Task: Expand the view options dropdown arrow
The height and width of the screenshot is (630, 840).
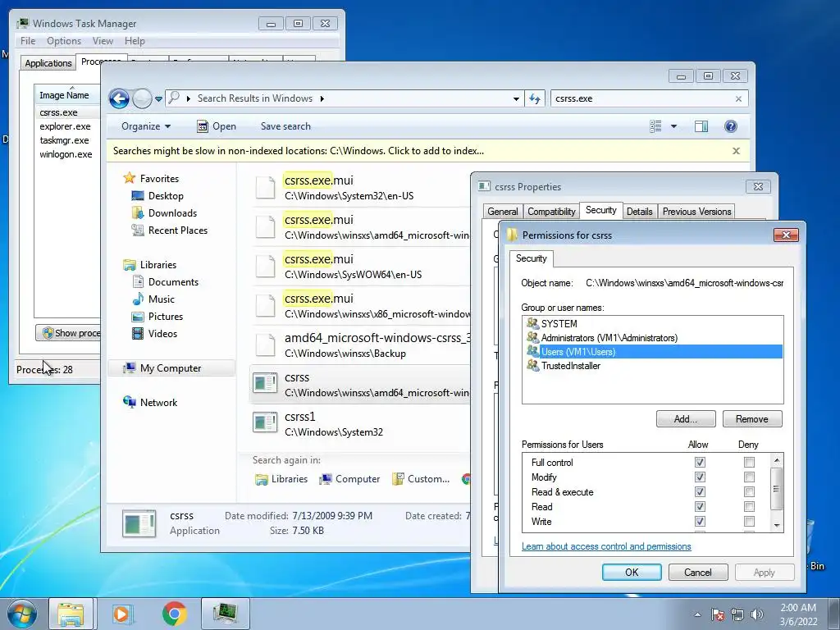Action: tap(674, 126)
